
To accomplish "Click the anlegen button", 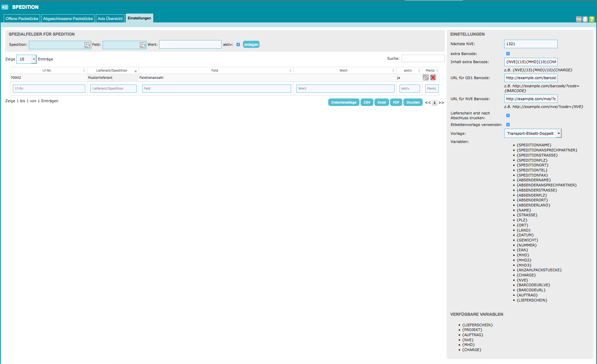I will click(251, 44).
